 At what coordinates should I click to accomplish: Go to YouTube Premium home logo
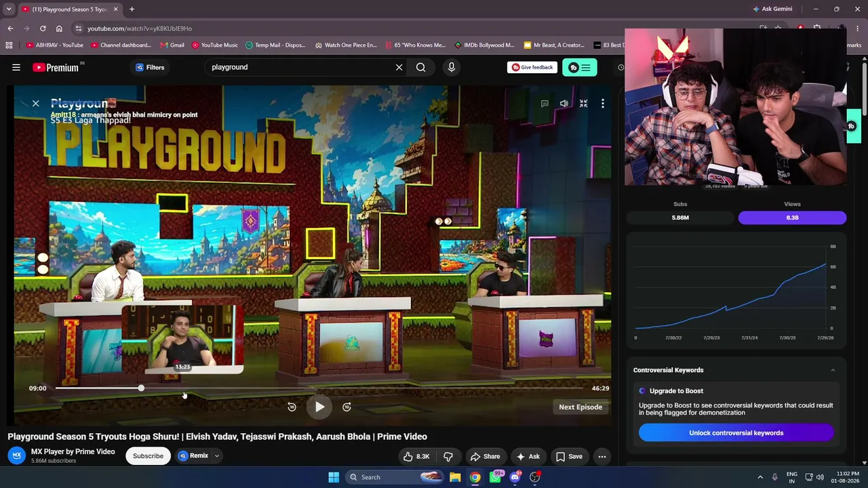[x=57, y=67]
